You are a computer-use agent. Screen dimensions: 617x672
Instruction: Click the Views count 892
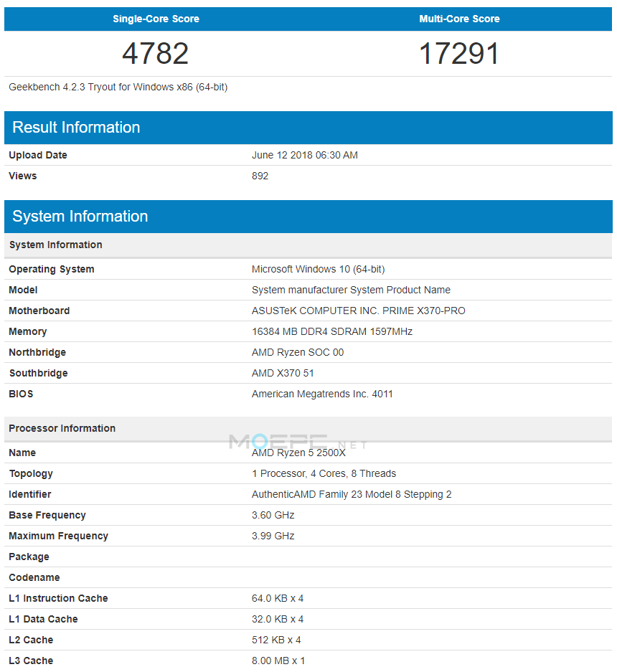(x=260, y=176)
